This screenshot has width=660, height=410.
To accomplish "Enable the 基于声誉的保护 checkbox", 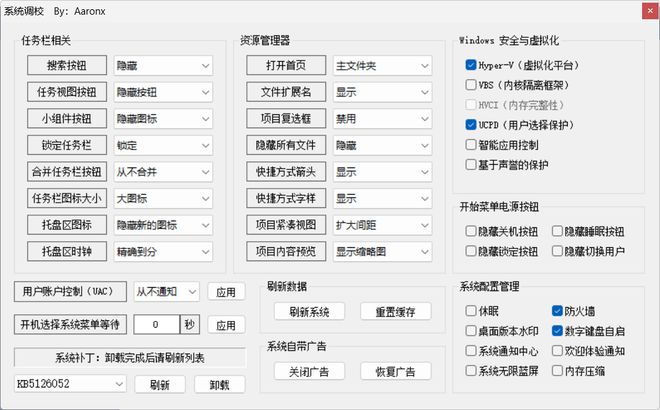I will point(471,165).
